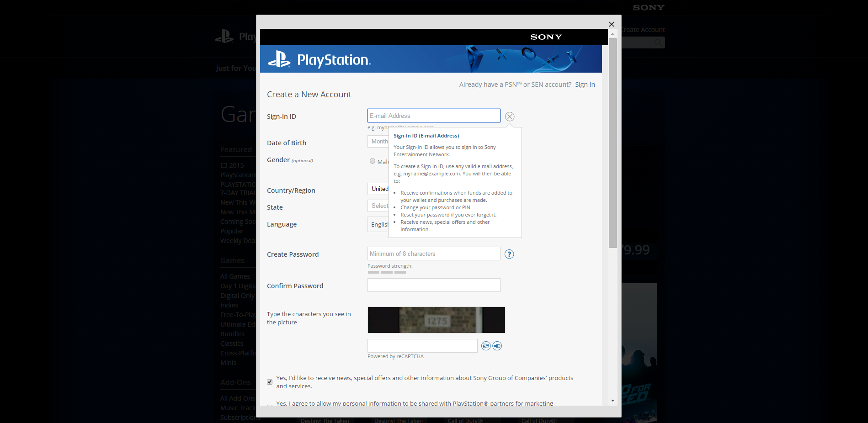Click the 'Create a New Account' heading
The image size is (868, 423).
point(309,95)
